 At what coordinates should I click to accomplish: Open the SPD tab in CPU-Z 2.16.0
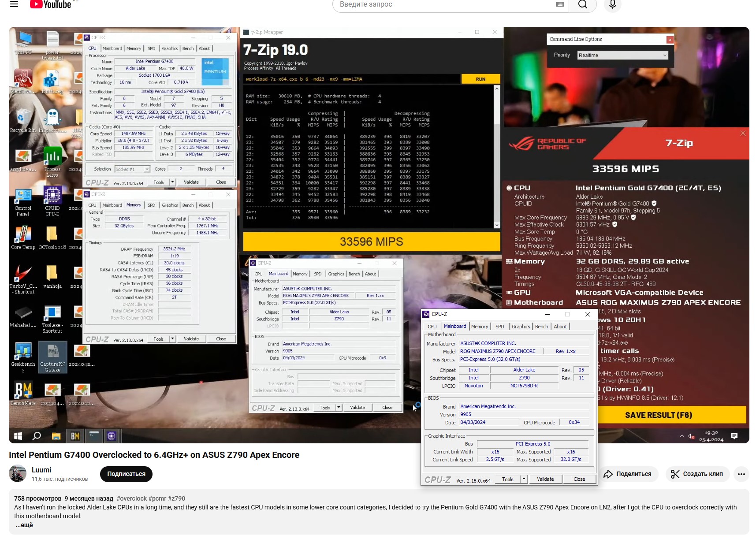499,327
